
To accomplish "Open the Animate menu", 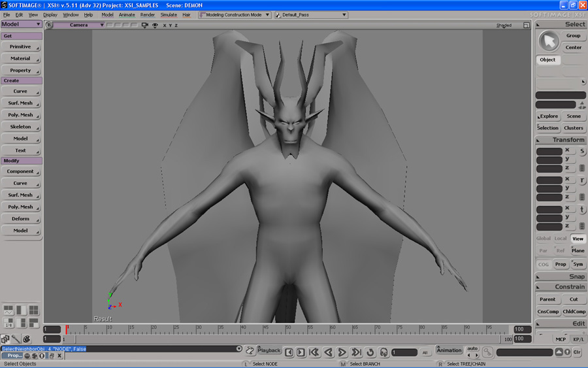I will (x=127, y=15).
